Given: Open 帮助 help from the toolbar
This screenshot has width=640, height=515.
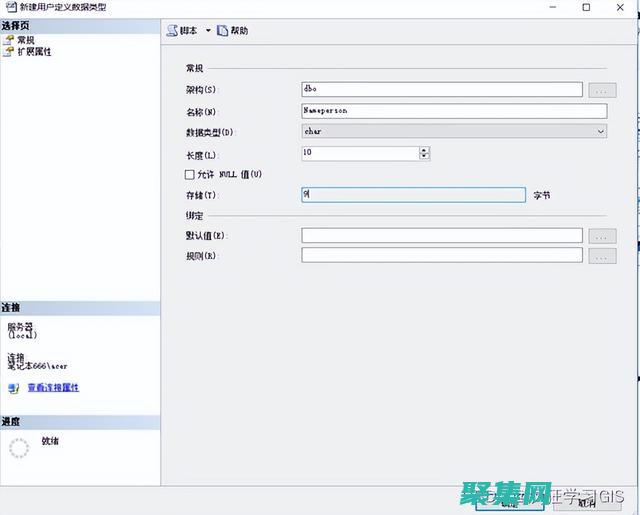Looking at the screenshot, I should [233, 31].
